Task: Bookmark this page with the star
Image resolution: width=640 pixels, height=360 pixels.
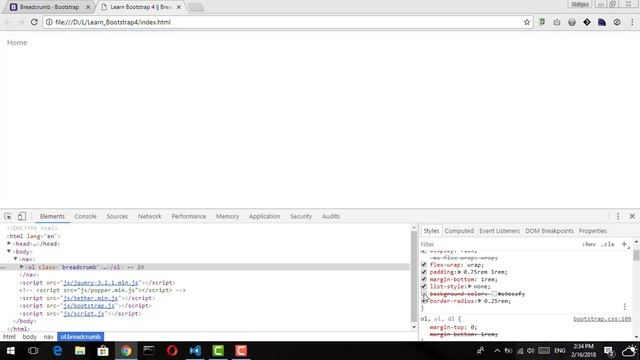Action: 527,22
